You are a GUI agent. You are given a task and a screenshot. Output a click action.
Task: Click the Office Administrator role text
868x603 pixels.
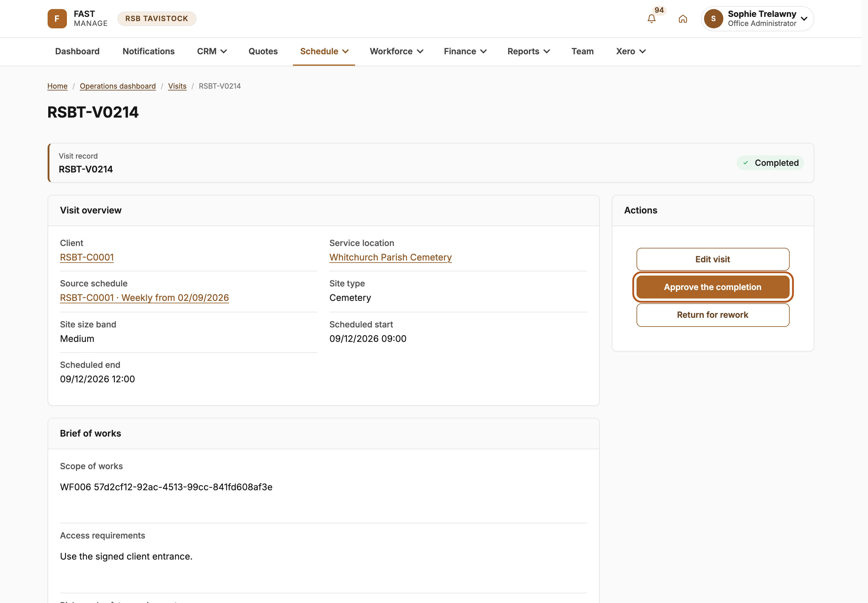tap(762, 24)
